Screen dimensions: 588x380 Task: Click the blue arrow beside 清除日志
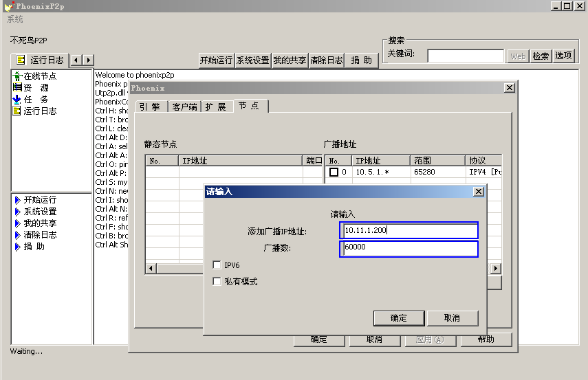17,234
